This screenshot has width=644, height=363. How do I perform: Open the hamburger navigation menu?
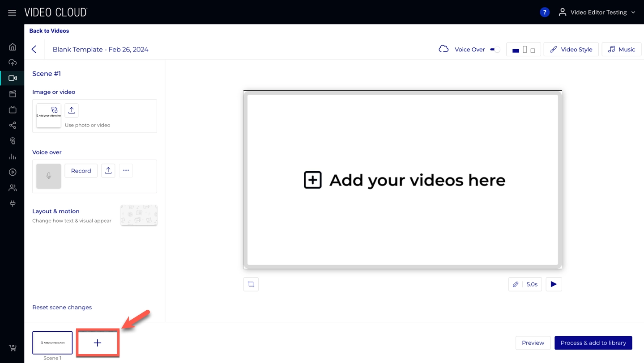(12, 13)
